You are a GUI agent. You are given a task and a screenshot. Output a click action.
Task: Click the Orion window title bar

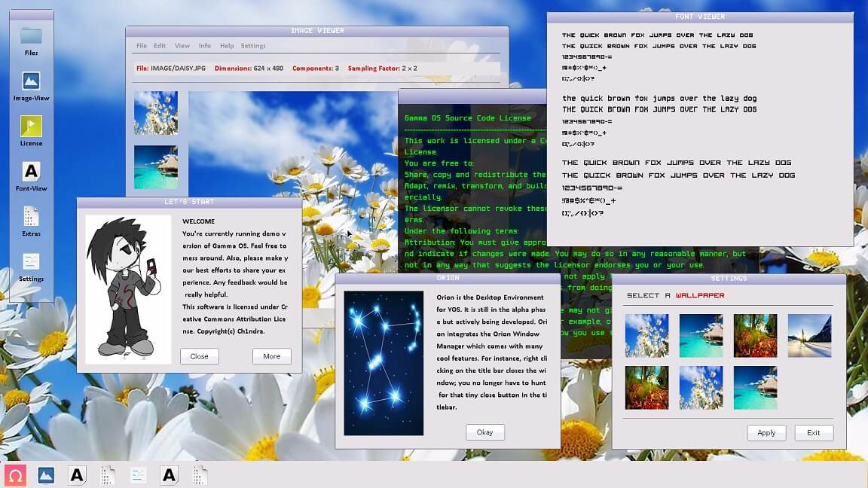point(448,279)
